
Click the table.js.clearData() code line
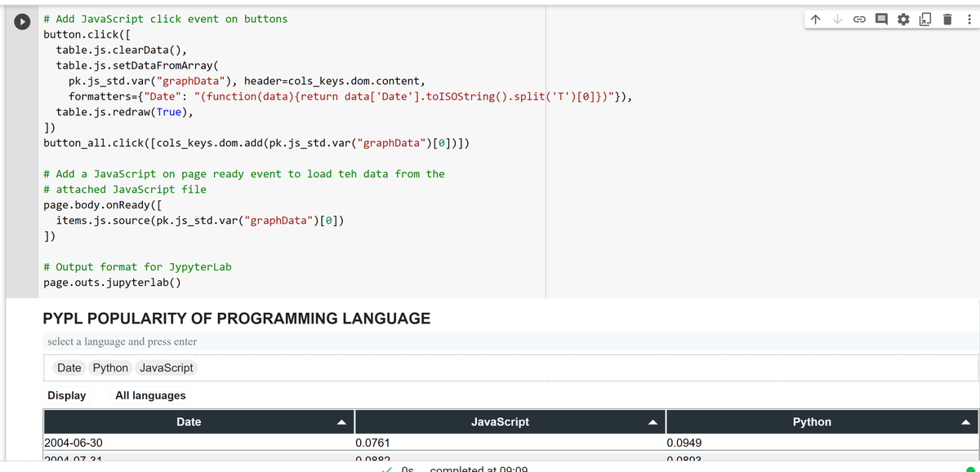122,50
